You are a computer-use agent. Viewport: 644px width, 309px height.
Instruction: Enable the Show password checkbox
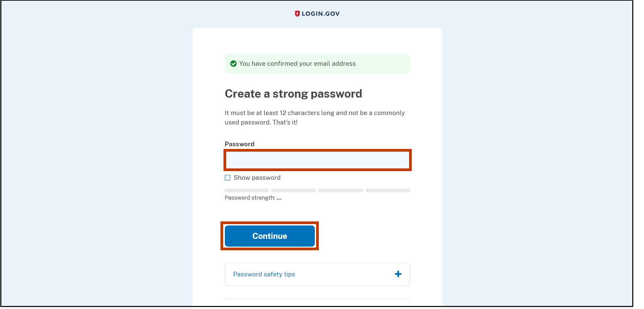click(x=228, y=178)
